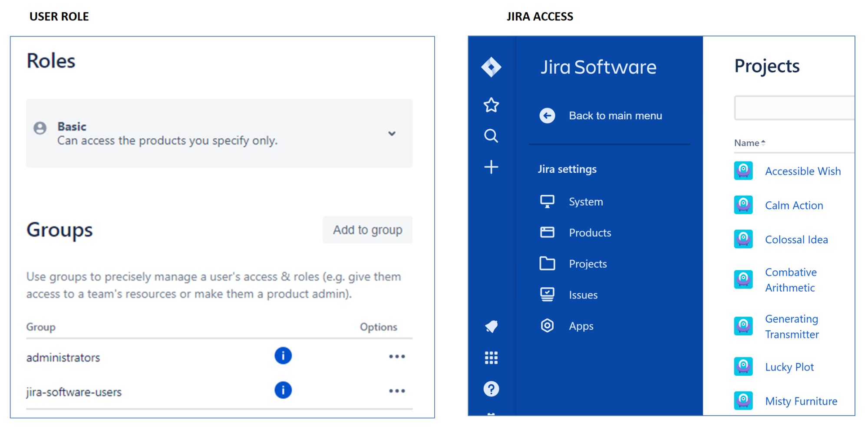Open starred items via star icon

491,105
